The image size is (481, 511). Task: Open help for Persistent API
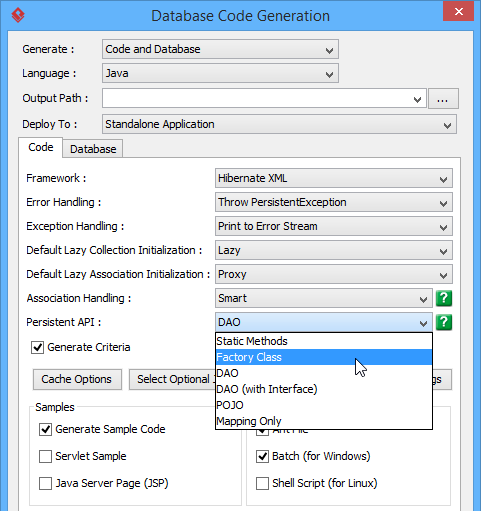tap(444, 322)
